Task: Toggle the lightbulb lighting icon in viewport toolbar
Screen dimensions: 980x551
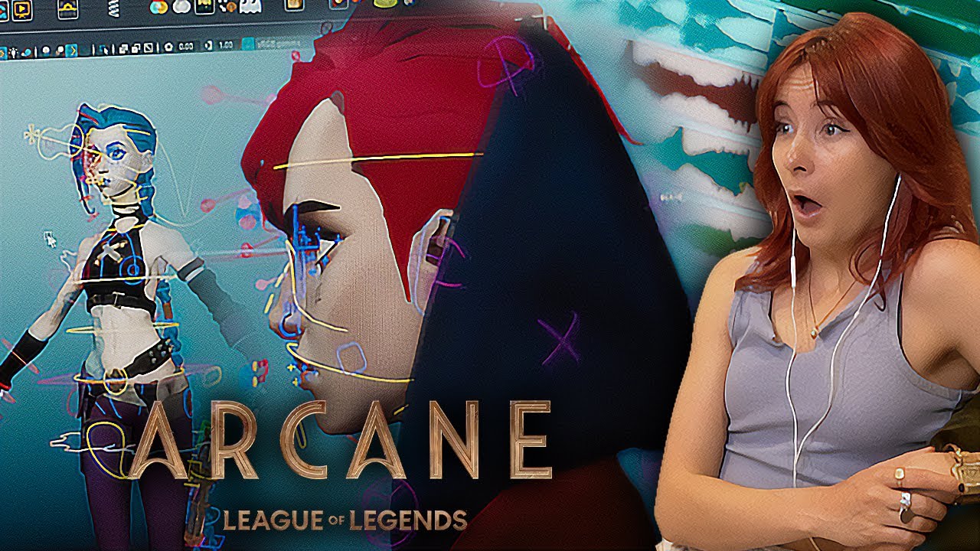Action: click(x=12, y=52)
